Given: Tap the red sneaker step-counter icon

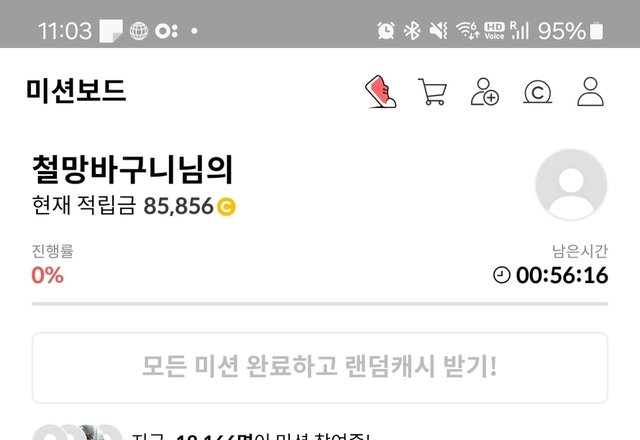Looking at the screenshot, I should pos(380,91).
